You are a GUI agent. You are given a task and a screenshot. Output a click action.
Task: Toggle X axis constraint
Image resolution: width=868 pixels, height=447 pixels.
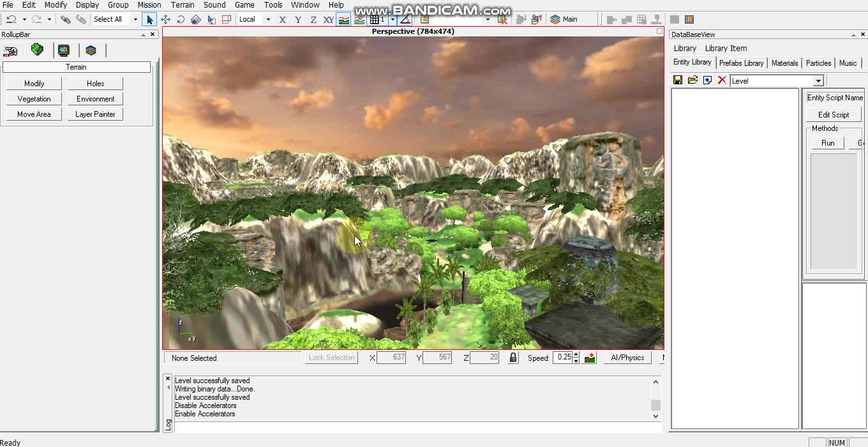(282, 19)
